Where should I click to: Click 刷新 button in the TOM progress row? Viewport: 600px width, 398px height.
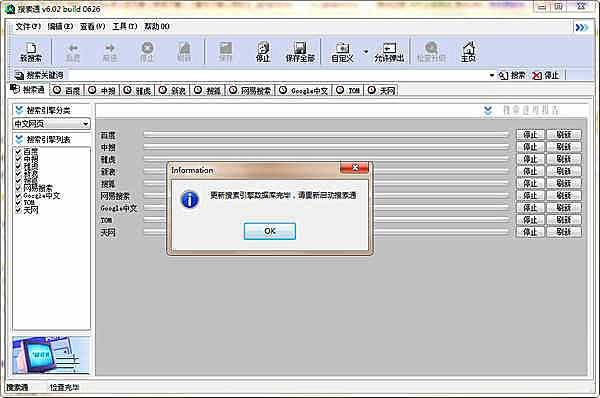[x=564, y=220]
